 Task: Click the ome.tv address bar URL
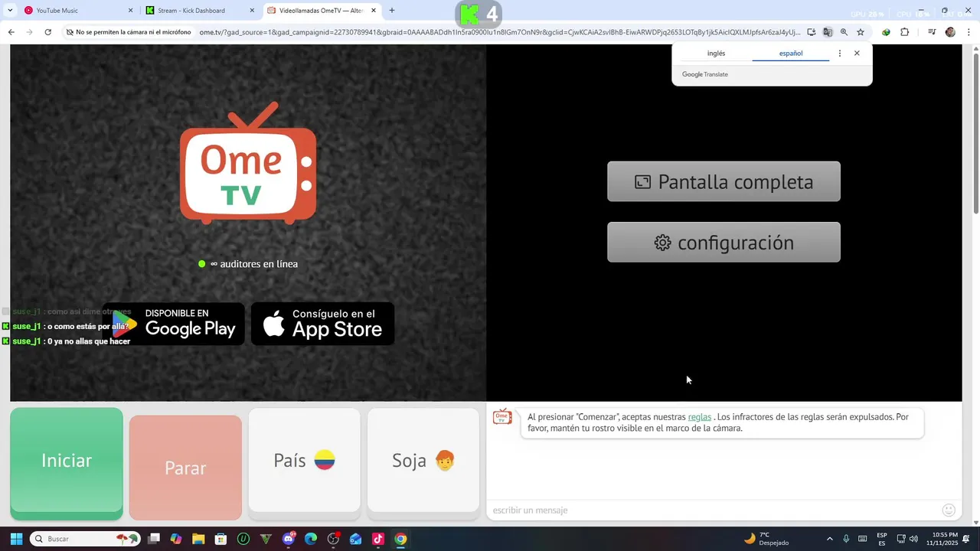(499, 32)
